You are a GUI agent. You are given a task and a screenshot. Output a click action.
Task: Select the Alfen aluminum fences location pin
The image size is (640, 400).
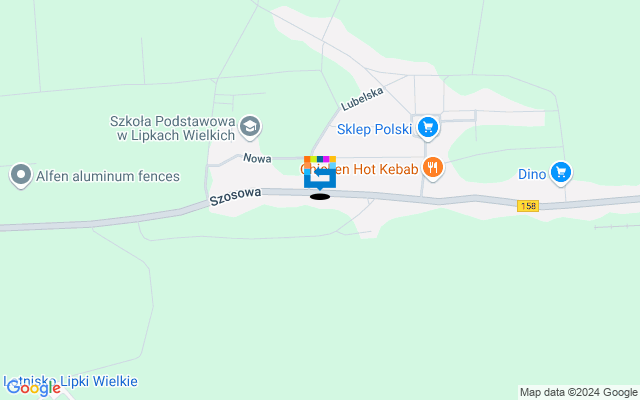tap(21, 176)
